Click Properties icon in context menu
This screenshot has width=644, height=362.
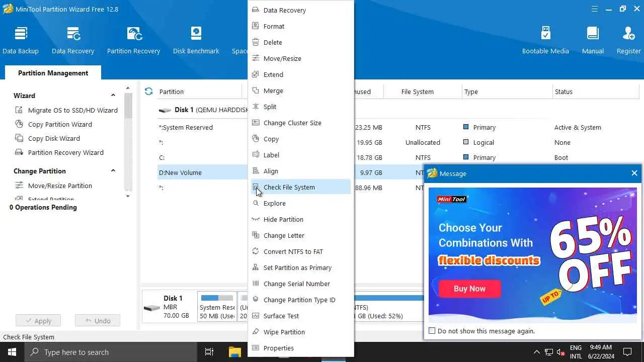(256, 348)
